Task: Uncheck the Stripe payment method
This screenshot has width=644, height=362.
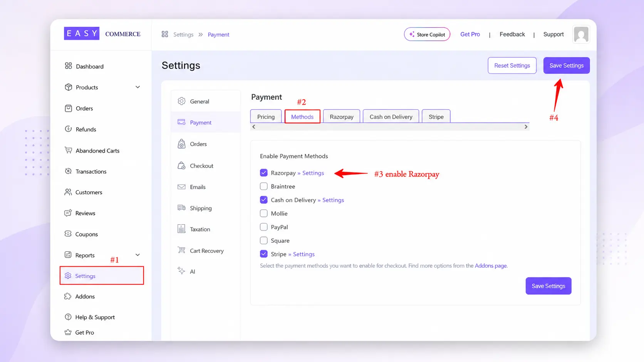Action: [x=264, y=254]
